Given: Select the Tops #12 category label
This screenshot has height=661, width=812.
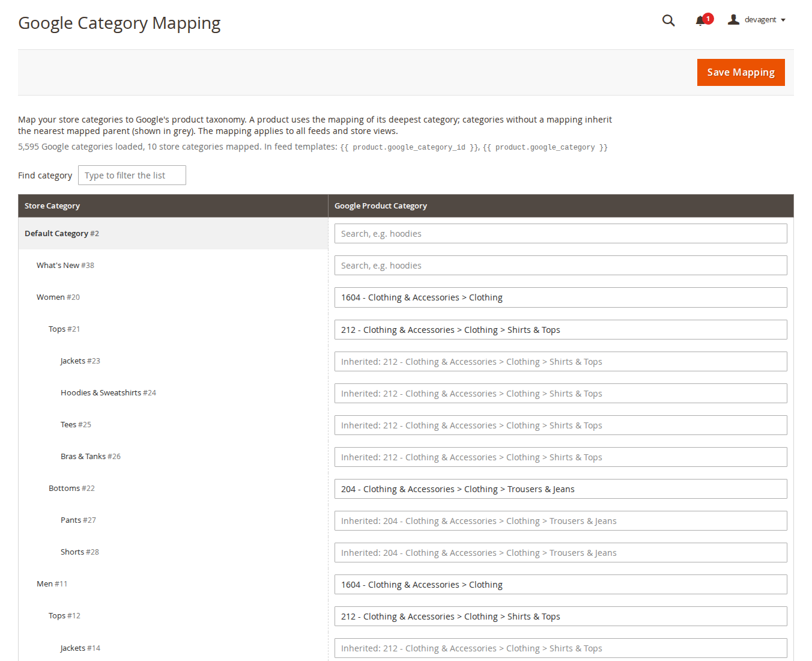Looking at the screenshot, I should (x=64, y=616).
